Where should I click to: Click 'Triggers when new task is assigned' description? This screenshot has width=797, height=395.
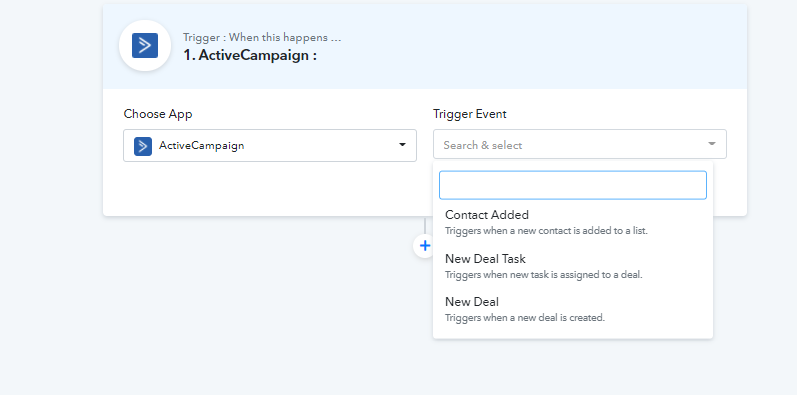[544, 275]
